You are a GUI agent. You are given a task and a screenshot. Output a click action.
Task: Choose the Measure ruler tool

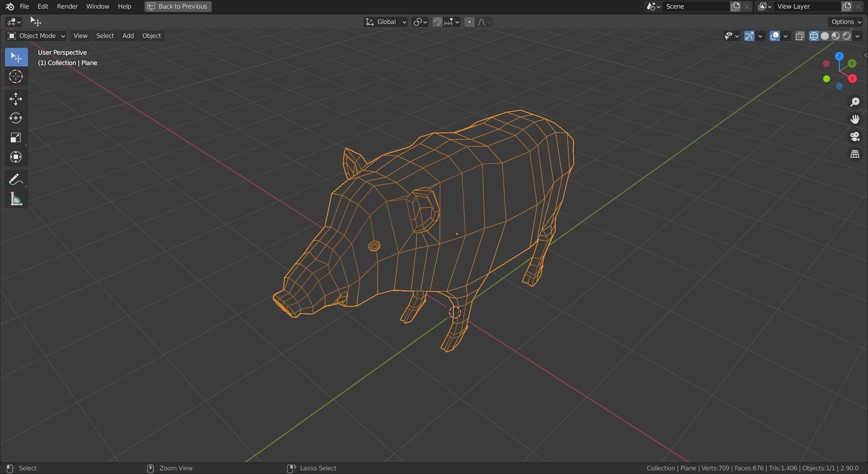pyautogui.click(x=16, y=199)
